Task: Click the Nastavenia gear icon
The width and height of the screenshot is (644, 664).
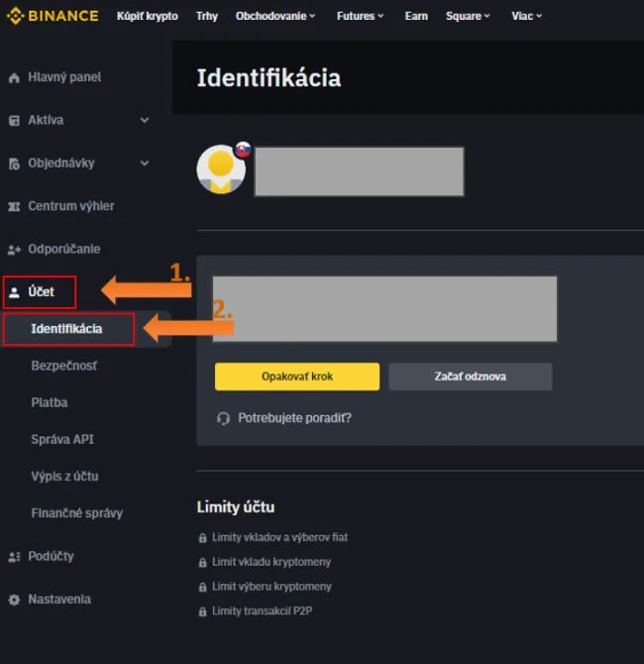Action: coord(14,600)
